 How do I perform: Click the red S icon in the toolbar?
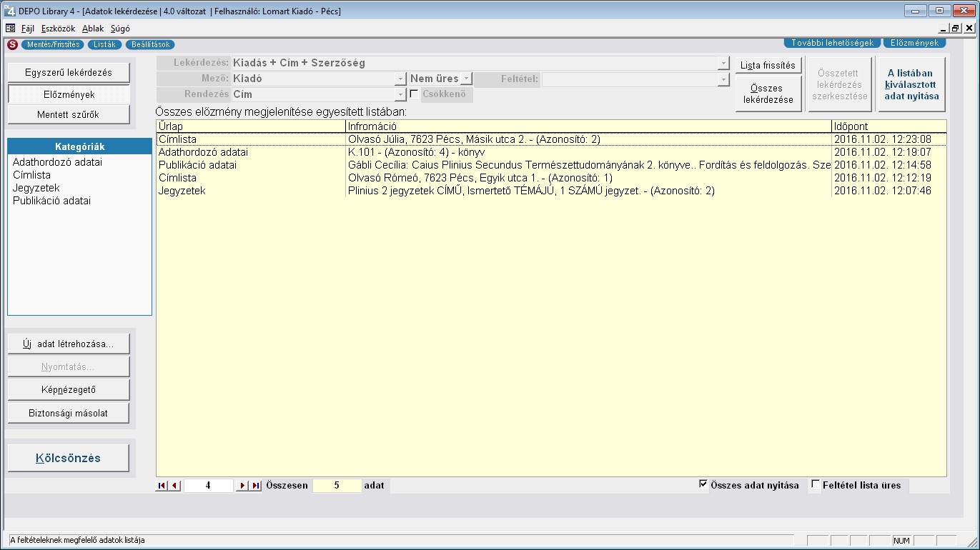point(11,44)
